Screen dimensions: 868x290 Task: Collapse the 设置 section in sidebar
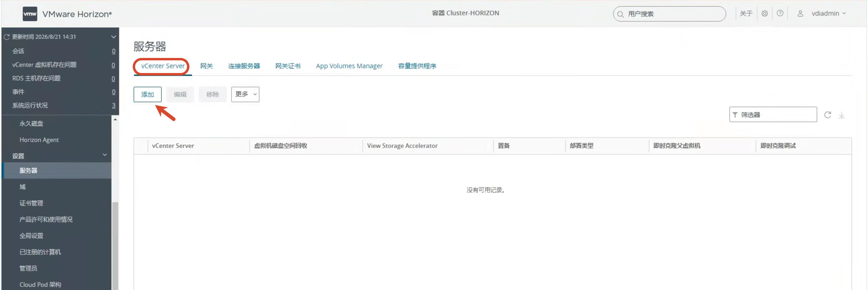105,155
